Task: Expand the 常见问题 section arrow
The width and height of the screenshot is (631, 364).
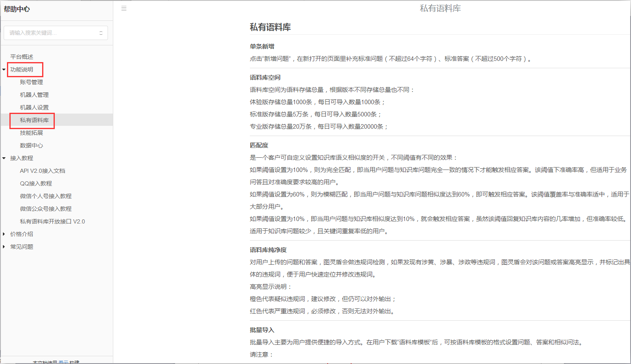Action: pyautogui.click(x=4, y=247)
